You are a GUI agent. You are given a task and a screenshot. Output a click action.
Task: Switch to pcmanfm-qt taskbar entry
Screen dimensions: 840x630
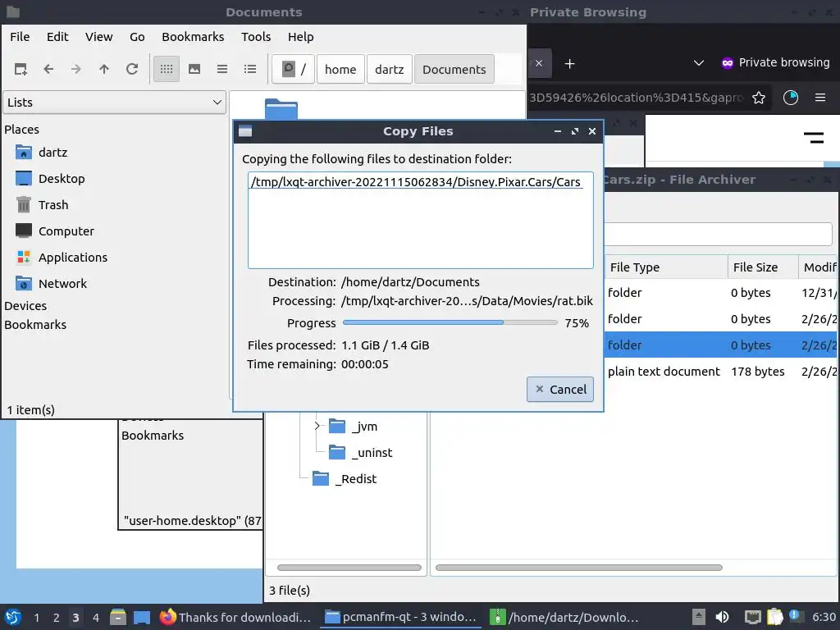click(x=400, y=617)
